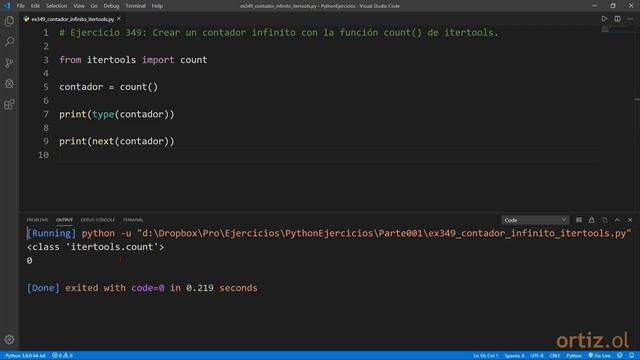The width and height of the screenshot is (640, 360).
Task: Switch to the Debug Console tab
Action: 98,220
